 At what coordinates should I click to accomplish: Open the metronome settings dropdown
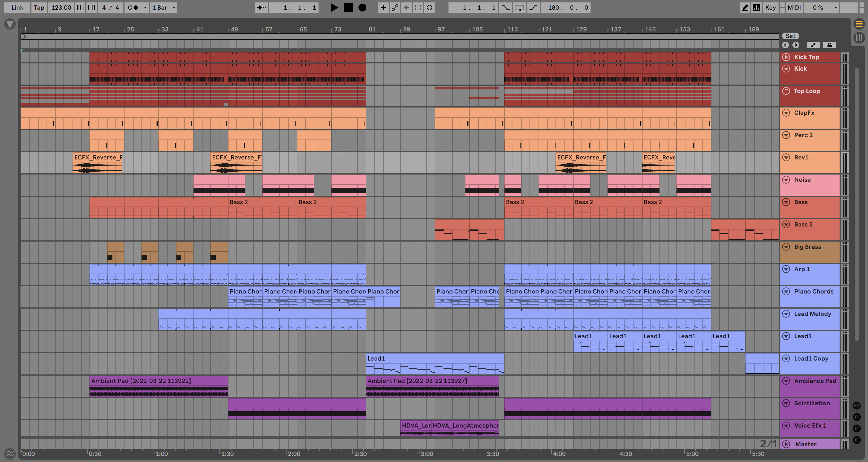(x=145, y=8)
